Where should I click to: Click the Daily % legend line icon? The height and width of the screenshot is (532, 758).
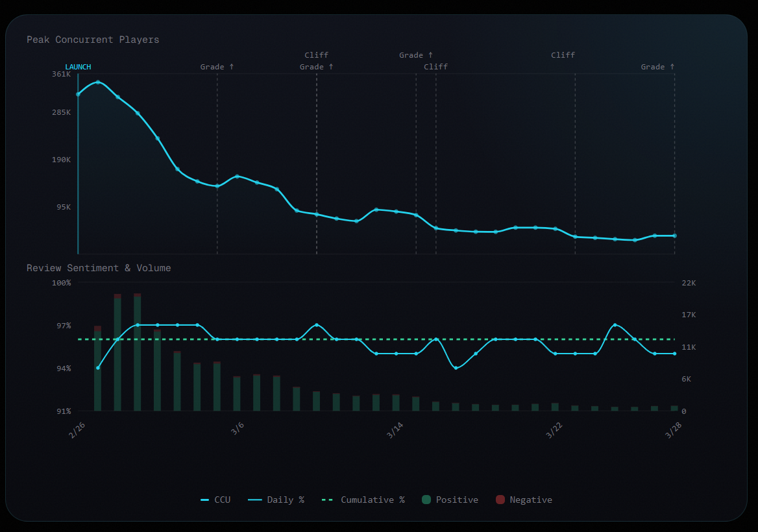pos(254,500)
